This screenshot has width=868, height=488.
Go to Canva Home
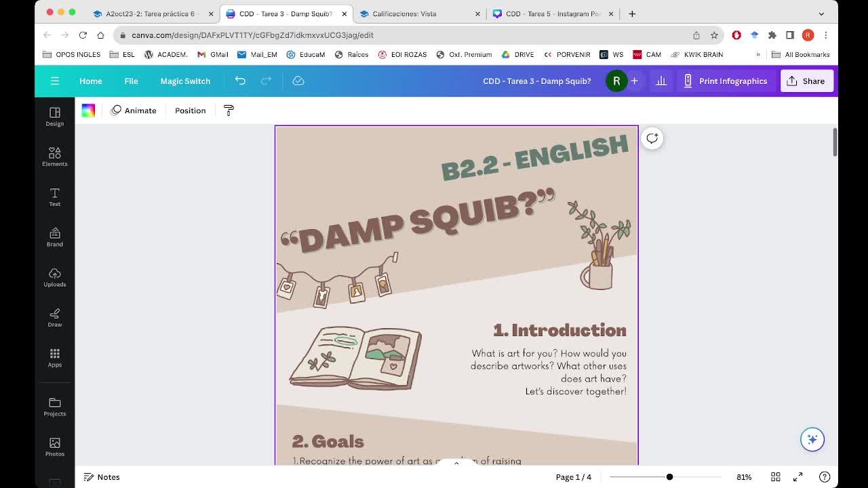[90, 81]
